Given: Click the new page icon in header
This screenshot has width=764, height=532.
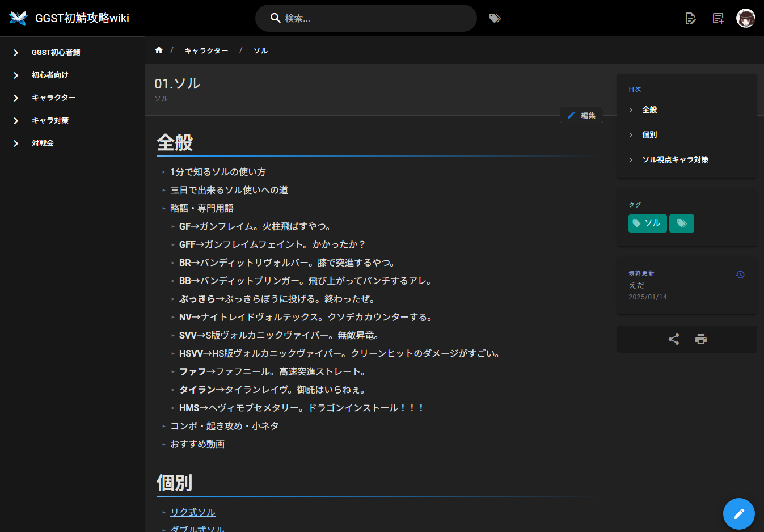Looking at the screenshot, I should pyautogui.click(x=718, y=18).
